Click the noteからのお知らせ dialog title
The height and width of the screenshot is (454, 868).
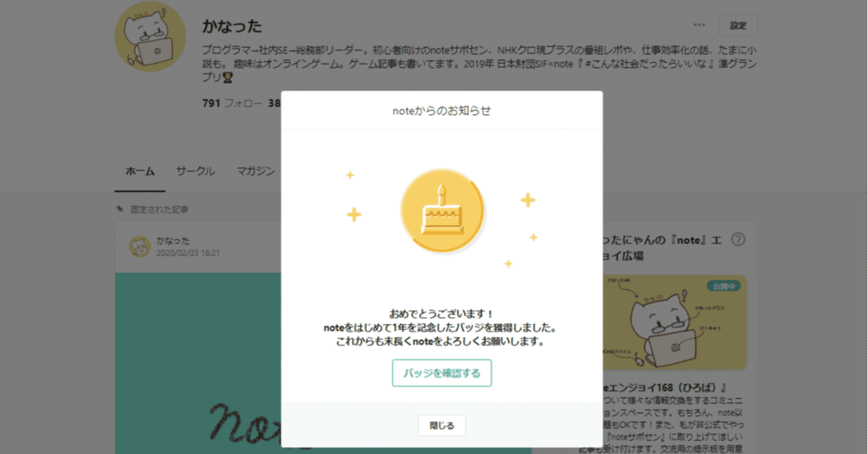pyautogui.click(x=441, y=110)
